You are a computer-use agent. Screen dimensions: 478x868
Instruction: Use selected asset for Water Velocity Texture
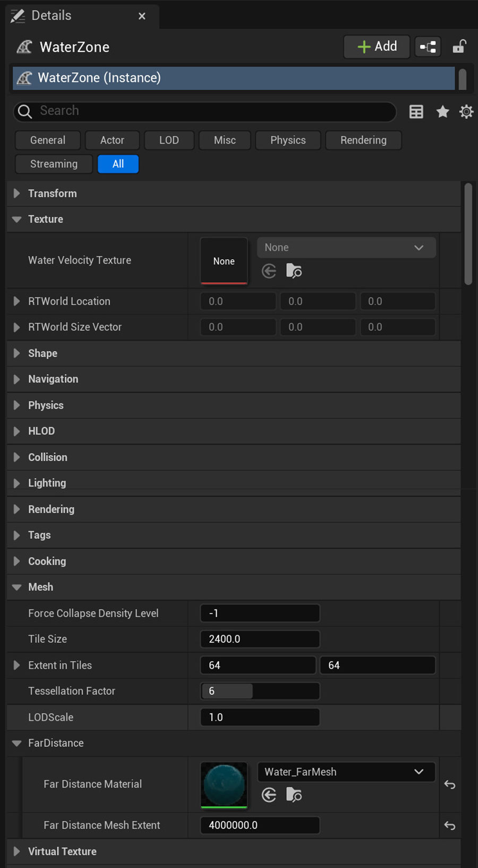point(269,271)
